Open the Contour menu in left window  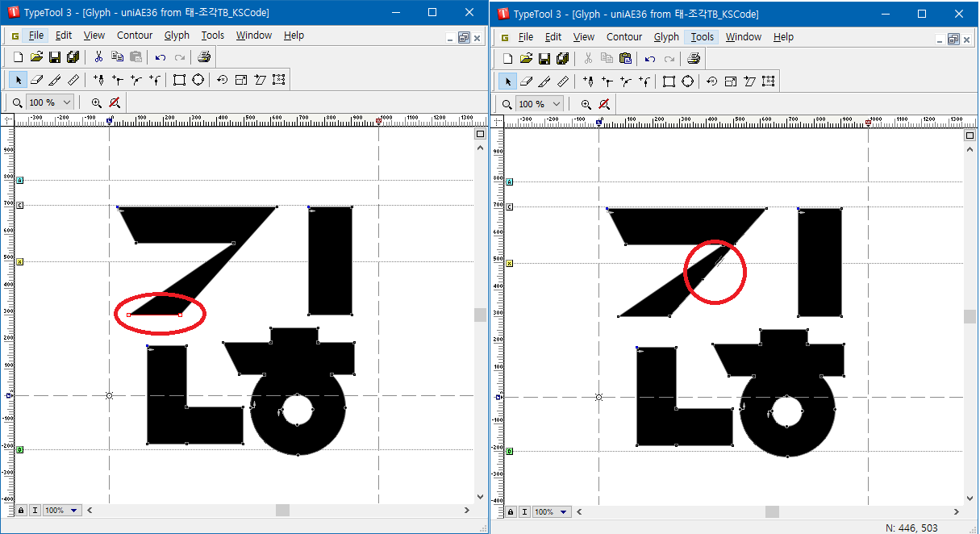[x=135, y=35]
